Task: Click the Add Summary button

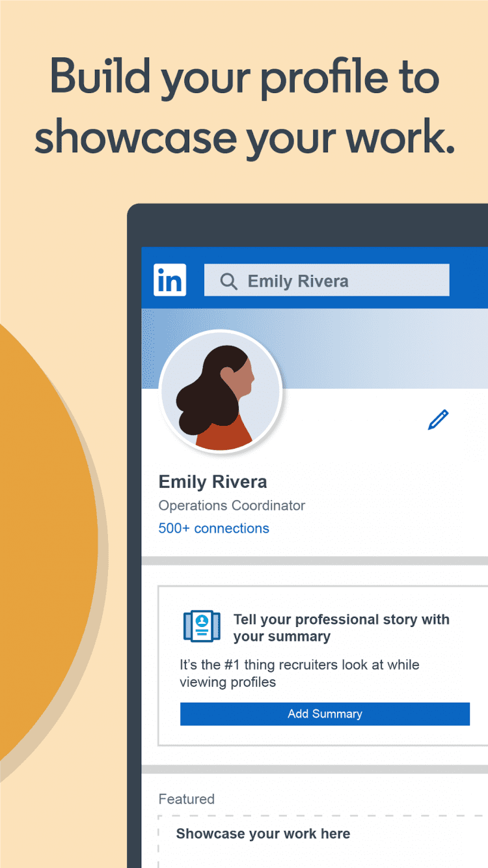Action: coord(325,714)
